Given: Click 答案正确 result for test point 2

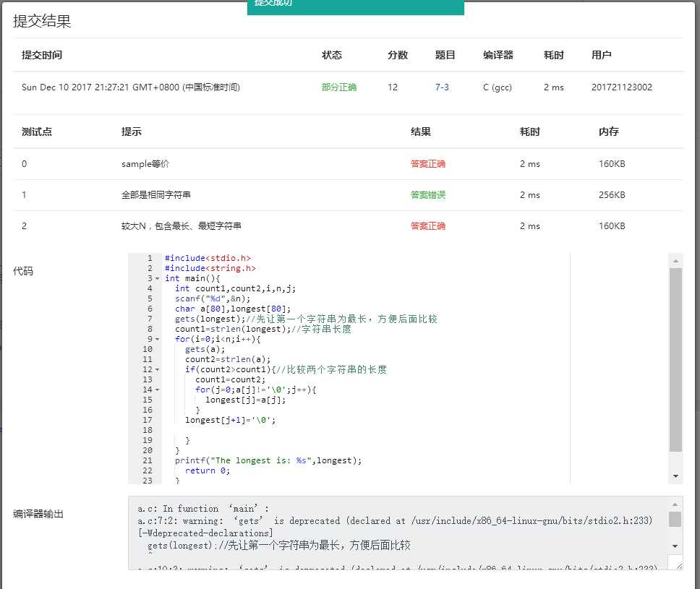Looking at the screenshot, I should coord(427,226).
